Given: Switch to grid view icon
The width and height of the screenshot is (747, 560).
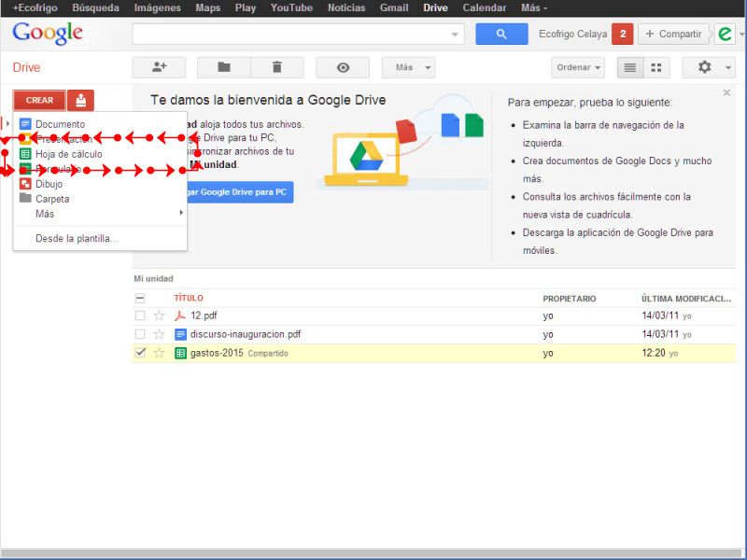Looking at the screenshot, I should [656, 67].
